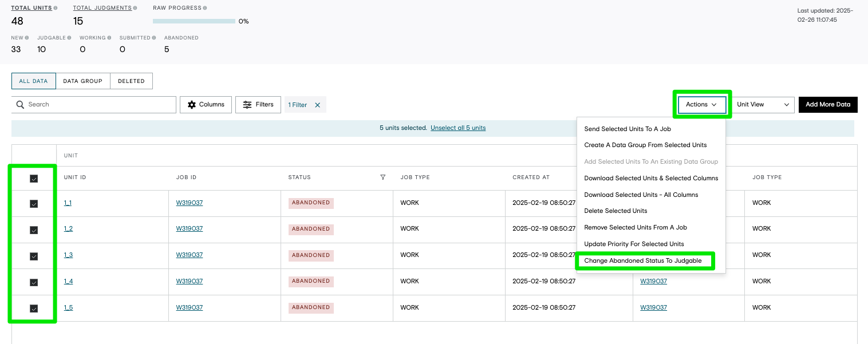Uncheck the checkbox for unit 1_1
The width and height of the screenshot is (868, 344).
click(34, 203)
